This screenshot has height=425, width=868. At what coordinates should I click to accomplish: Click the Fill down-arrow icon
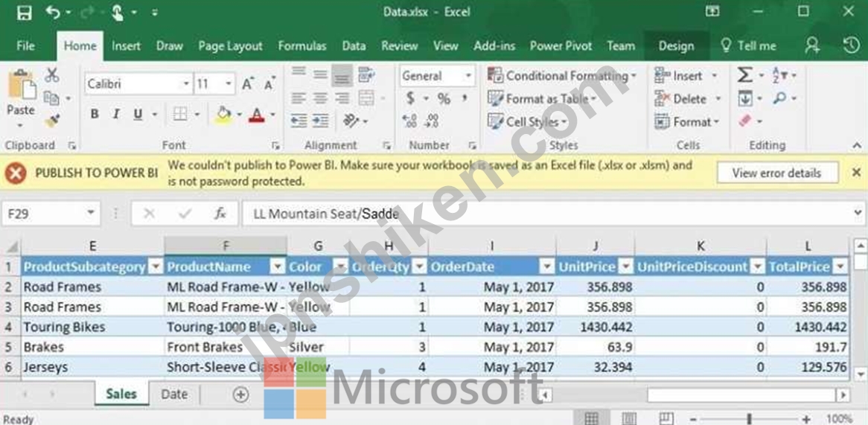coord(745,99)
